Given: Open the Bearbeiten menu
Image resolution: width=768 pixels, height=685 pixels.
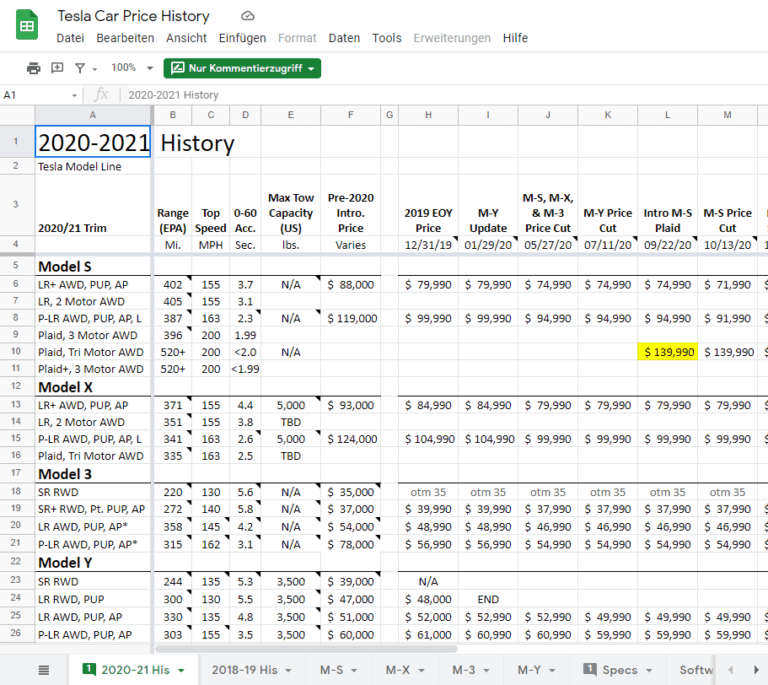Looking at the screenshot, I should [x=125, y=38].
